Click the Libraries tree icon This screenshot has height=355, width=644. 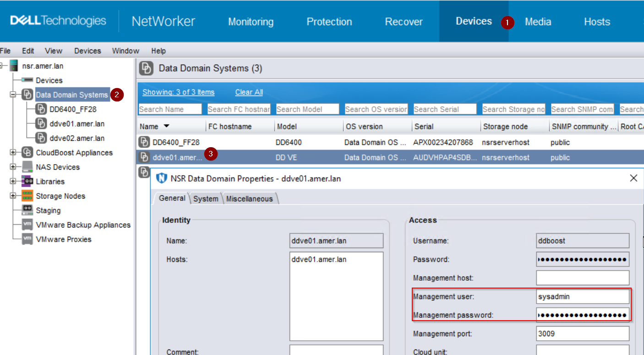pyautogui.click(x=27, y=181)
